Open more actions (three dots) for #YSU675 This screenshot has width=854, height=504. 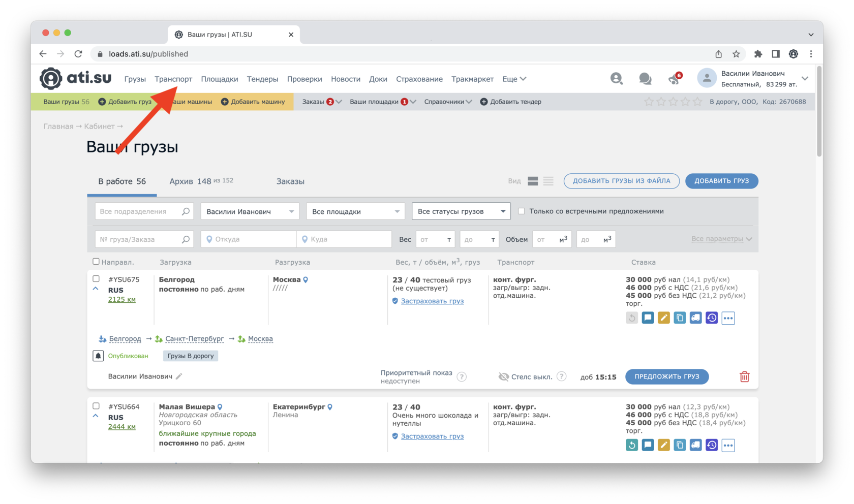pyautogui.click(x=728, y=318)
